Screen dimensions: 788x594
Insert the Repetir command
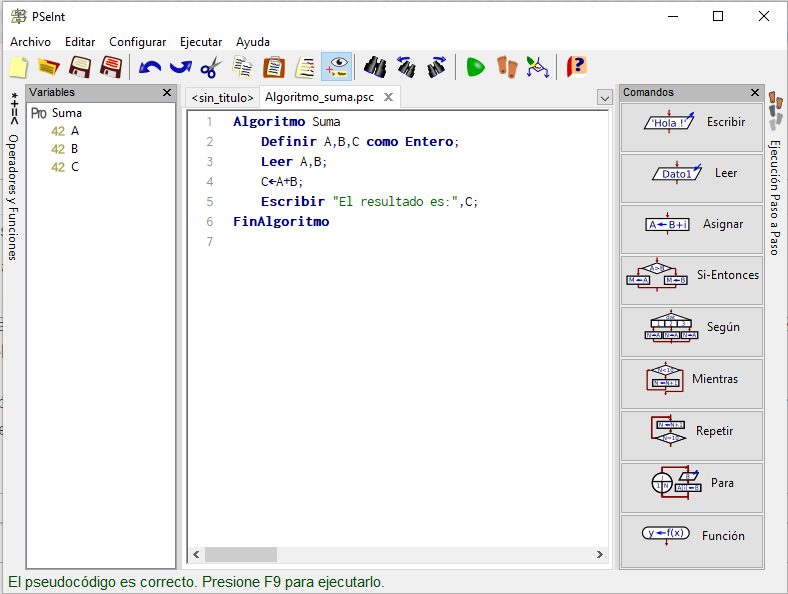(692, 436)
